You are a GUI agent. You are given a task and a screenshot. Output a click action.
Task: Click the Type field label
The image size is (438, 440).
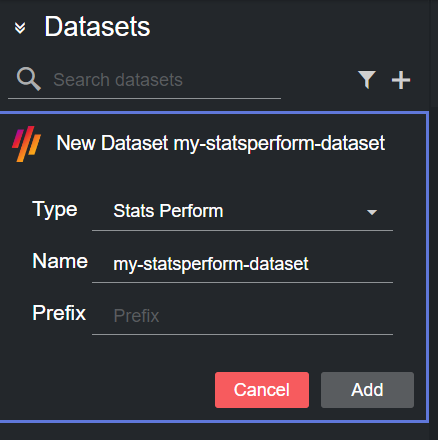point(55,210)
